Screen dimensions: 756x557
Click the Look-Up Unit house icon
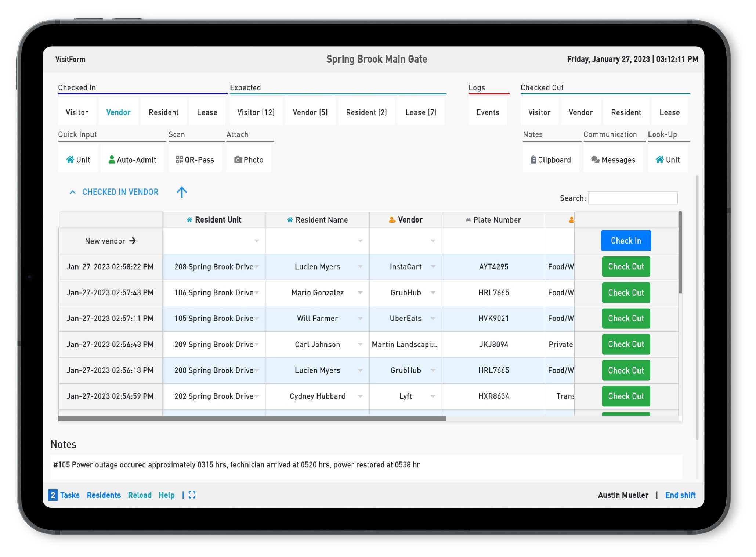659,159
